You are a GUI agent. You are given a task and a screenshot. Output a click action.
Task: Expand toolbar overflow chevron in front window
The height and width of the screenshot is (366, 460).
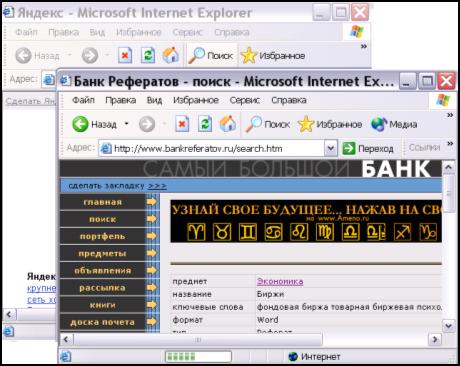(450, 115)
